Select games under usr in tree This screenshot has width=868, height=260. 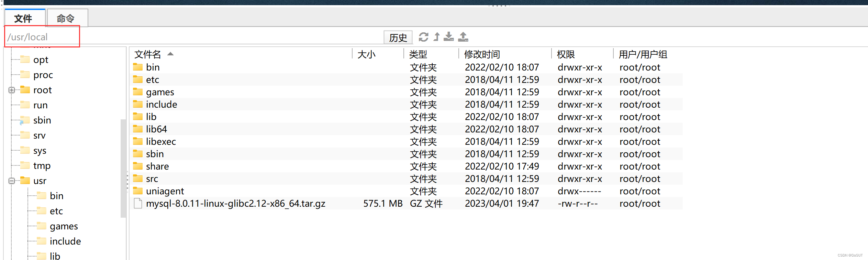[64, 226]
